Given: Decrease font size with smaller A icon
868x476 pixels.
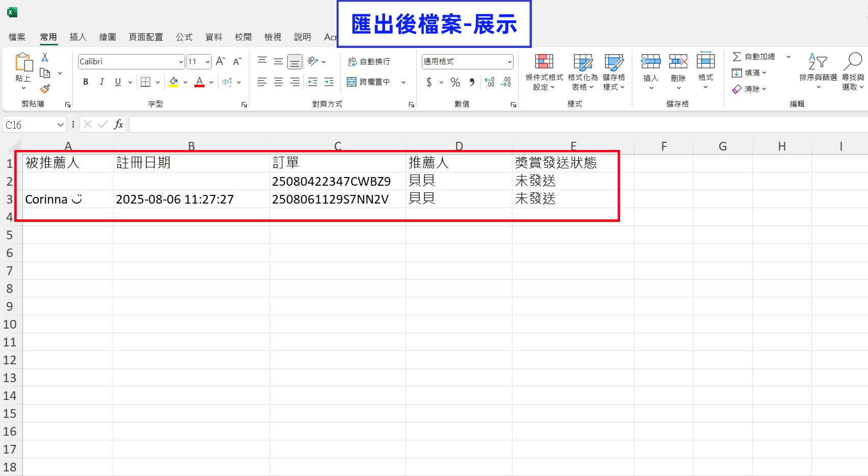Looking at the screenshot, I should (237, 62).
